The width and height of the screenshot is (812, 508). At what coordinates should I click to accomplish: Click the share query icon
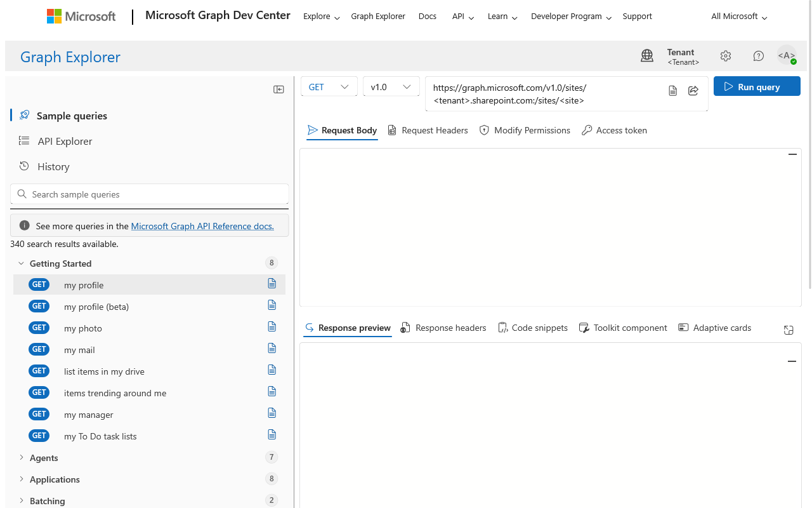click(693, 91)
